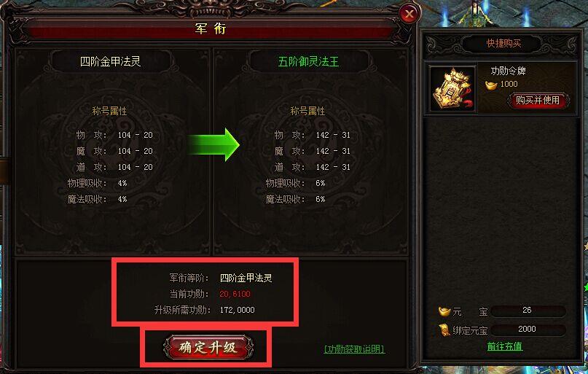Screen dimensions: 588x374
Task: Click the 军衔 window title bar
Action: [211, 28]
